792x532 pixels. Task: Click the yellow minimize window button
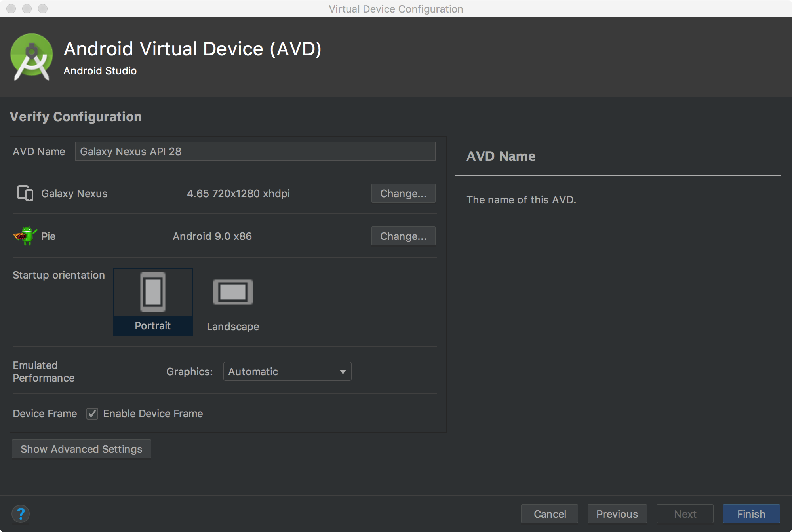tap(27, 9)
